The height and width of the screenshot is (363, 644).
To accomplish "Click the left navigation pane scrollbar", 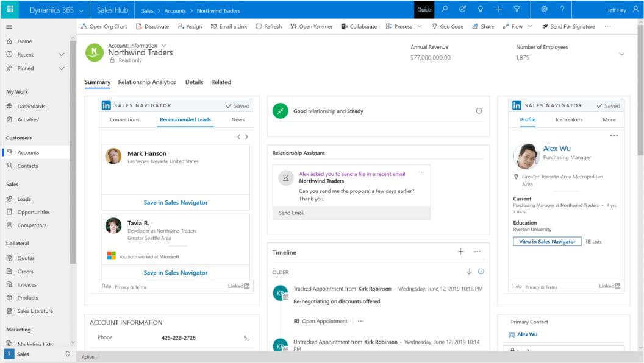I will point(73,152).
